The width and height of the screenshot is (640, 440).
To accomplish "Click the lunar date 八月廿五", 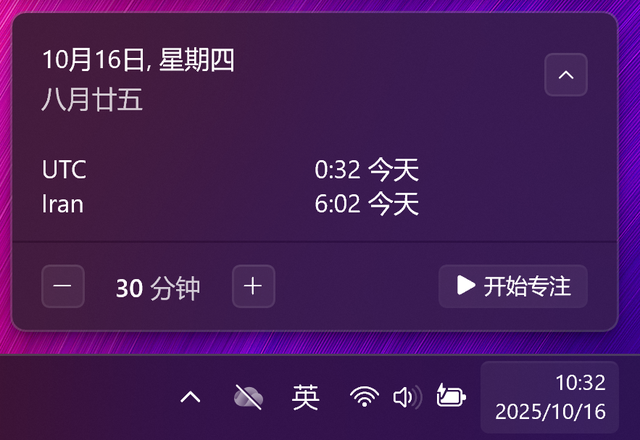I will pos(92,99).
